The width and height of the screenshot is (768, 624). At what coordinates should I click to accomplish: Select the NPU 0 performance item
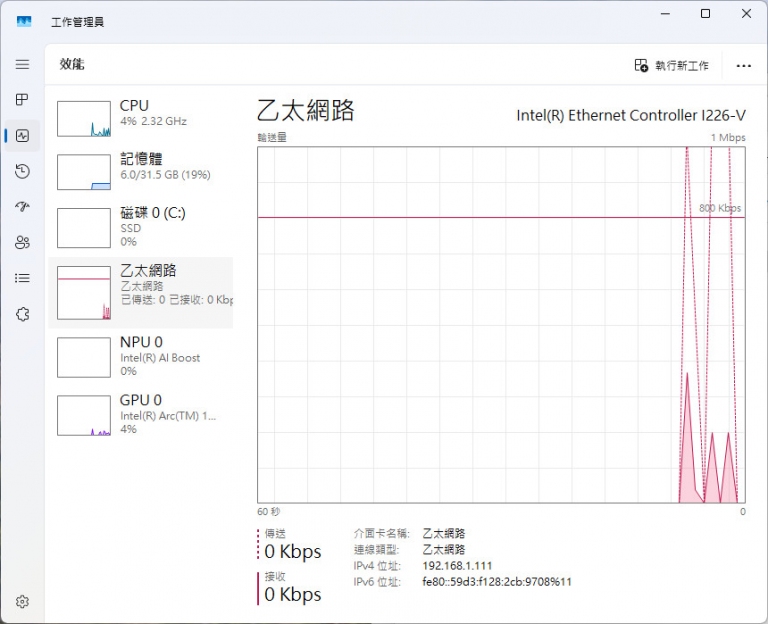coord(141,357)
